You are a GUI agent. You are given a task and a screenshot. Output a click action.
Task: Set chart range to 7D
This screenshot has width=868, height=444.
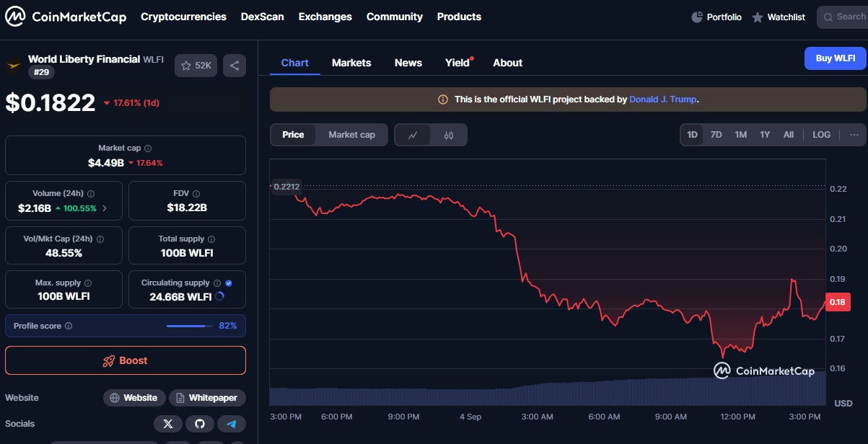point(716,135)
